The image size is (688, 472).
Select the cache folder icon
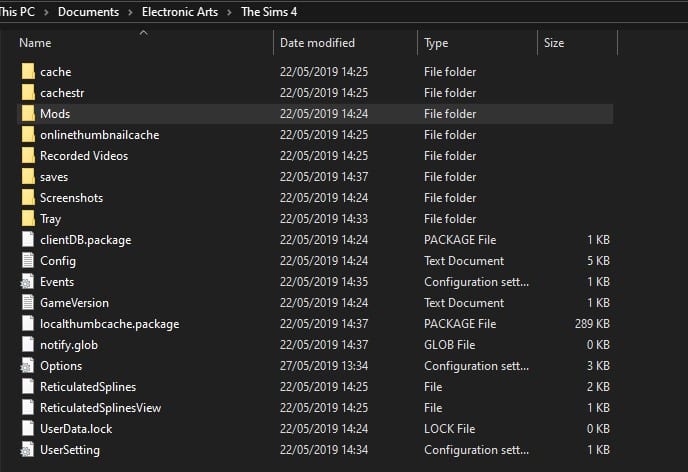pyautogui.click(x=27, y=72)
